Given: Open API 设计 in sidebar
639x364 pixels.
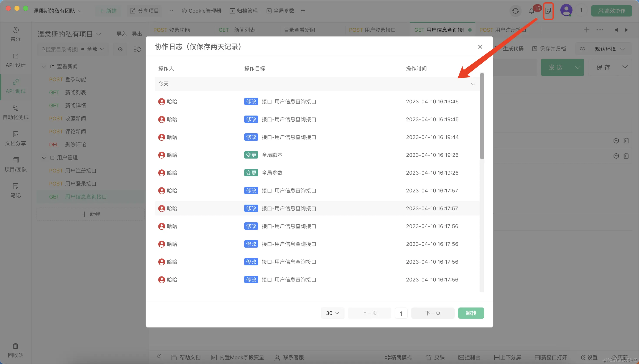Looking at the screenshot, I should (x=15, y=60).
